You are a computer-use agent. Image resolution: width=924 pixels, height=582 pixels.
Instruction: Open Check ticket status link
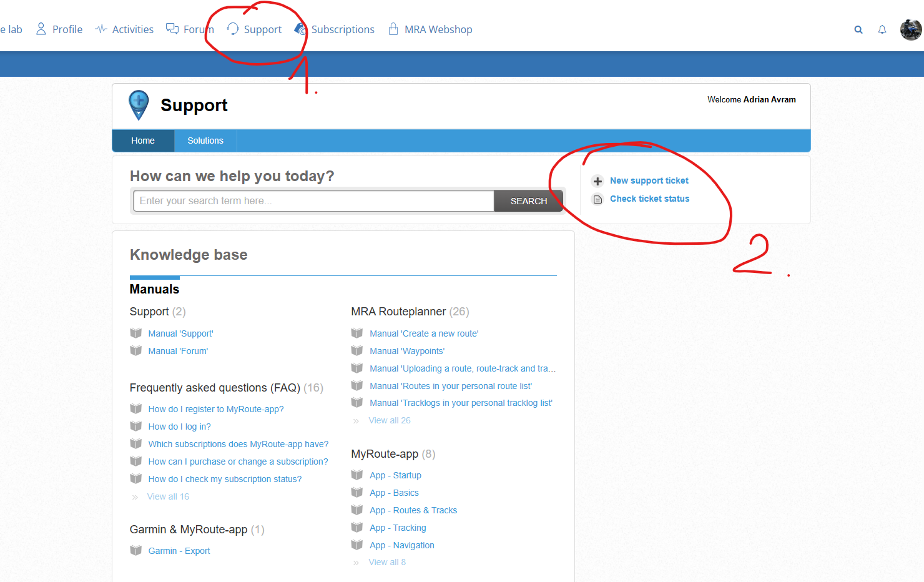tap(650, 199)
